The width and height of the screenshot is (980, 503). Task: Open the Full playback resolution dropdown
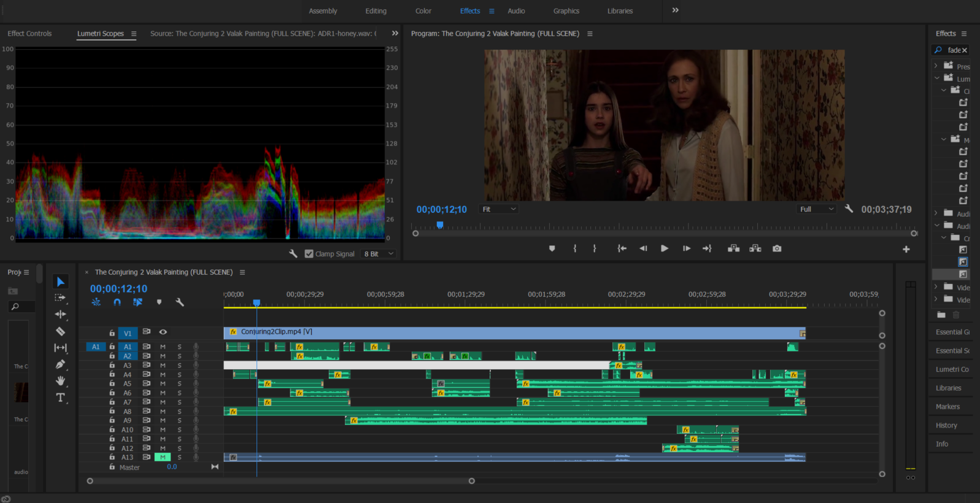click(x=816, y=209)
